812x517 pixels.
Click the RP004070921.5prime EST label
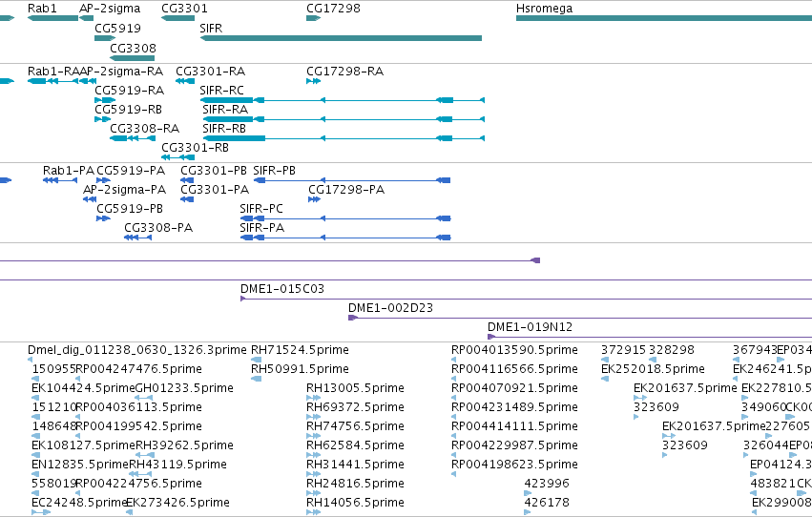[x=514, y=388]
